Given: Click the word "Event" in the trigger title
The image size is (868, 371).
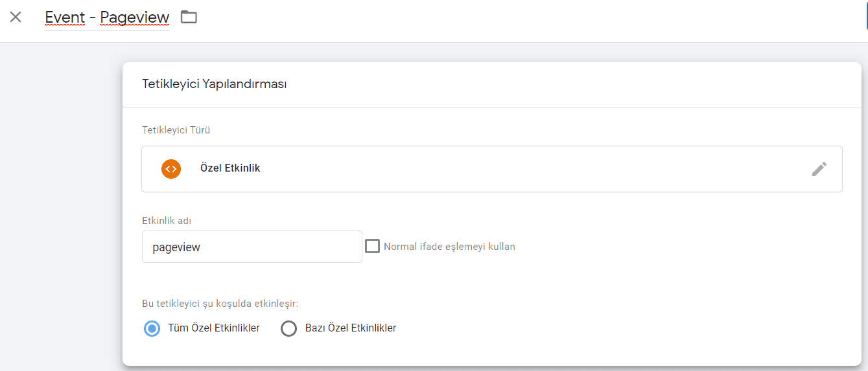Looking at the screenshot, I should (65, 17).
